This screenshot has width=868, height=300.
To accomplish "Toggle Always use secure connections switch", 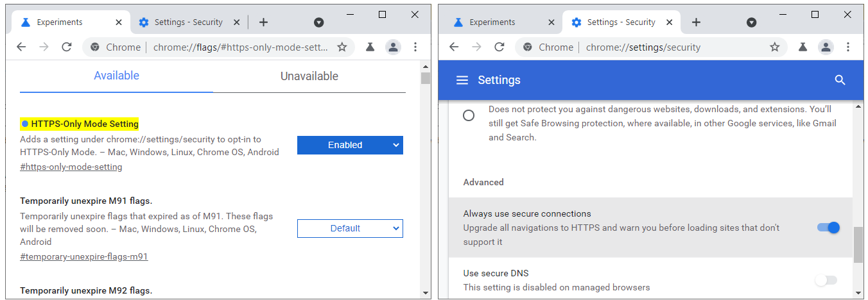I will click(x=828, y=228).
